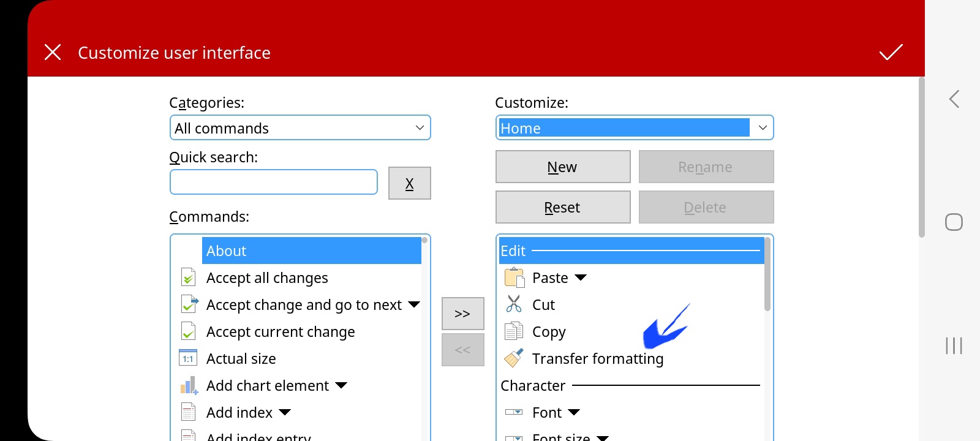Viewport: 980px width, 441px height.
Task: Click the Quick search field
Action: coord(274,182)
